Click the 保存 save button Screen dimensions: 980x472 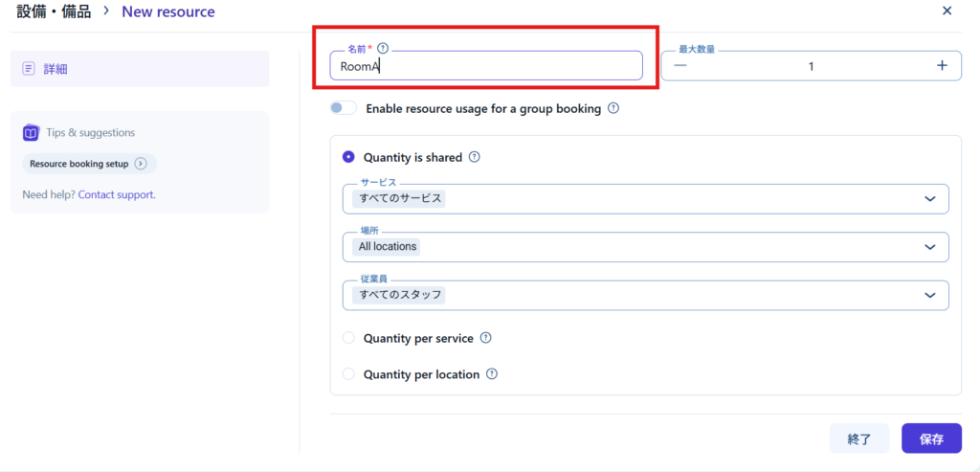[931, 438]
